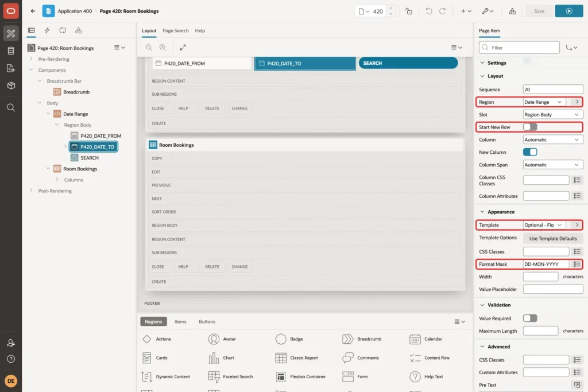Viewport: 588px width, 392px height.
Task: Switch gallery to Buttons tab
Action: point(207,321)
